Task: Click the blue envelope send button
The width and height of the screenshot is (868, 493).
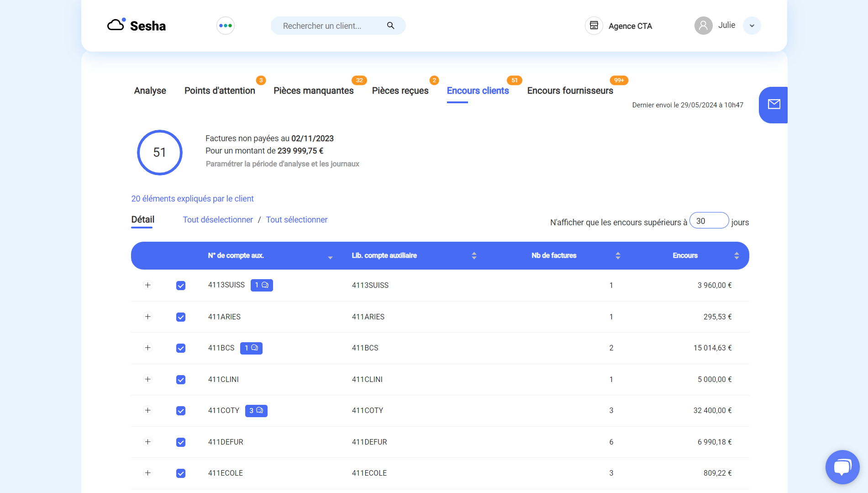Action: 773,105
